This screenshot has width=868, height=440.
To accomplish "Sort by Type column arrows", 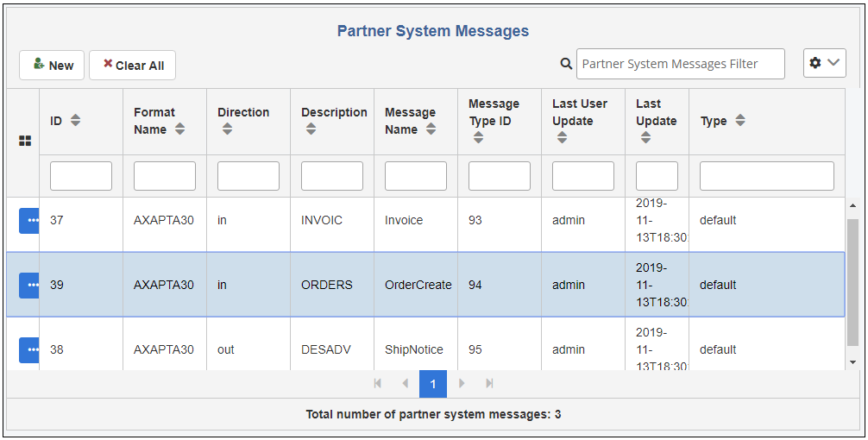I will pyautogui.click(x=739, y=120).
